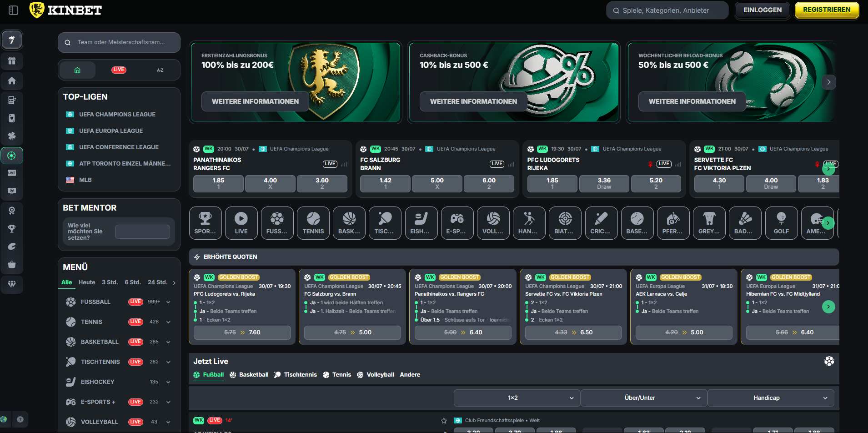Open the Über/Unter market dropdown
This screenshot has width=868, height=433.
tap(643, 398)
